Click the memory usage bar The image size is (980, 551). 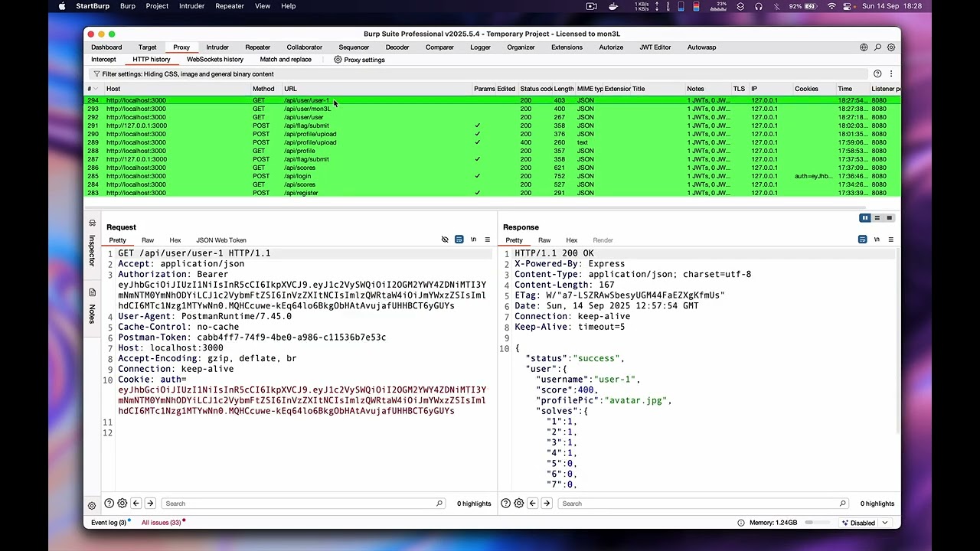(818, 523)
